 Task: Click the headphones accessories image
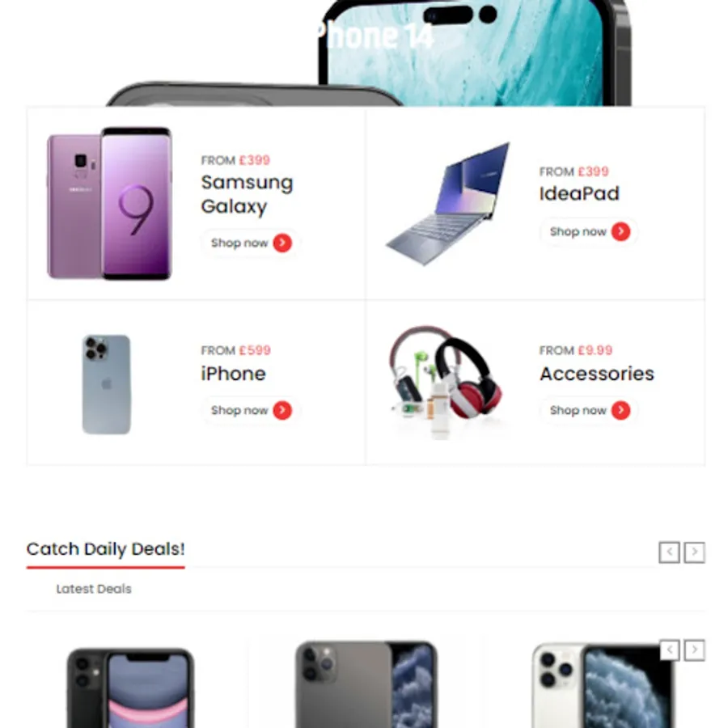(x=446, y=382)
